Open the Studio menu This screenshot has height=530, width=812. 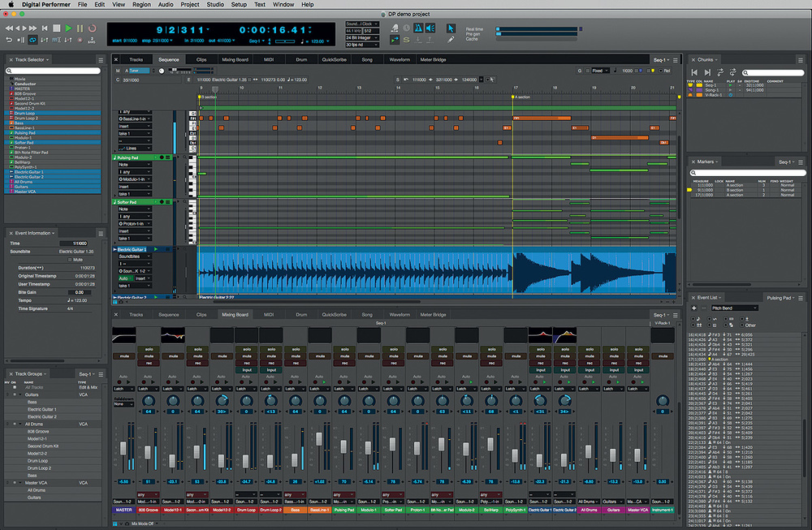pyautogui.click(x=215, y=4)
